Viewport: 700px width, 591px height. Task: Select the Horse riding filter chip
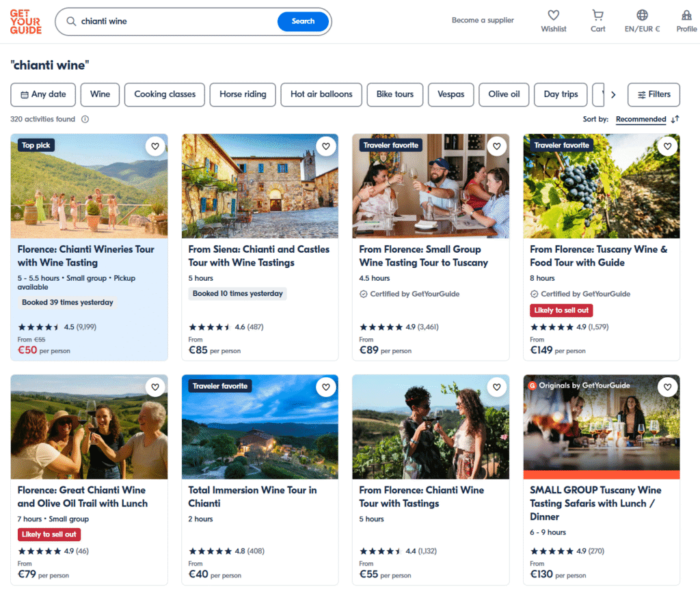[243, 94]
